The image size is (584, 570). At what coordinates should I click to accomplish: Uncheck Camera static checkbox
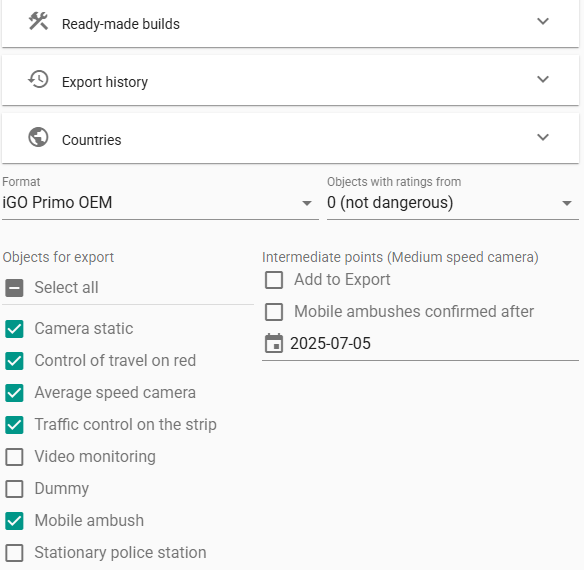click(x=15, y=329)
